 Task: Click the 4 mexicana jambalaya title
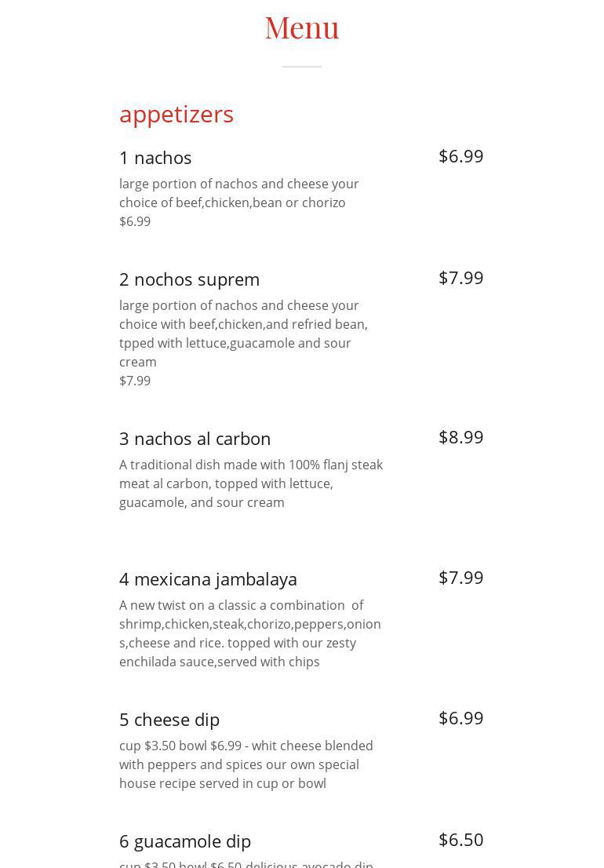point(208,579)
